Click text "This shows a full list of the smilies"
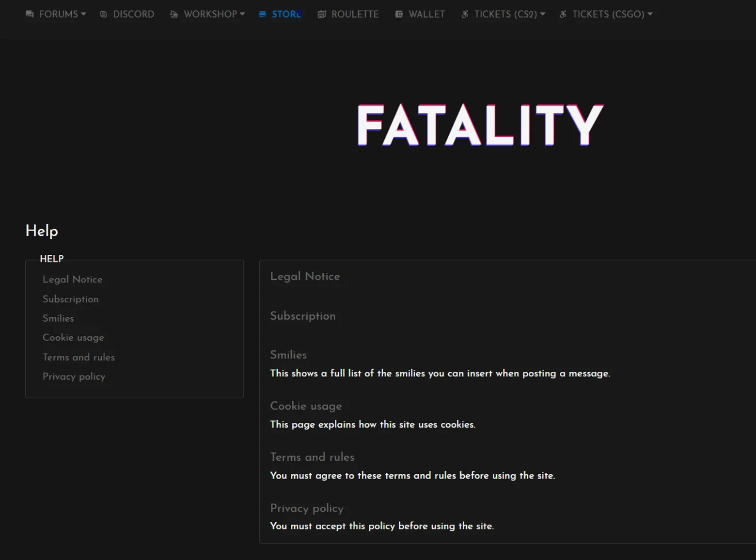Viewport: 756px width, 560px height. click(347, 373)
